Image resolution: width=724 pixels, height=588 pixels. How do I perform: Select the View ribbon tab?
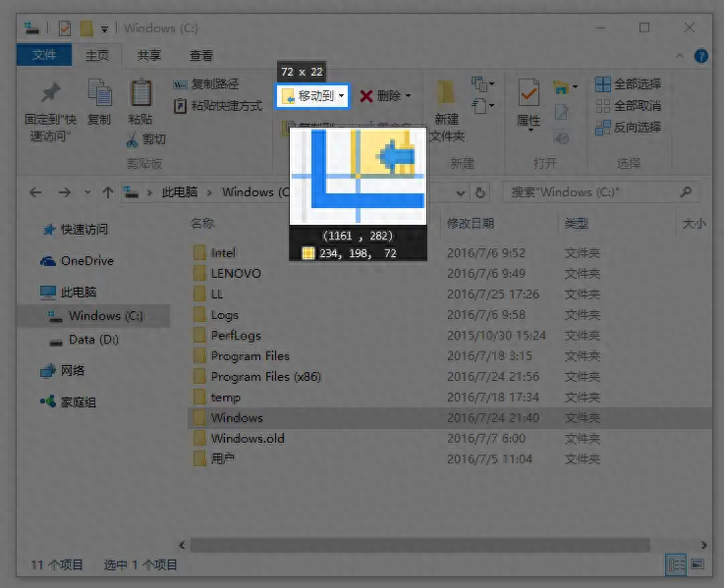[x=201, y=55]
